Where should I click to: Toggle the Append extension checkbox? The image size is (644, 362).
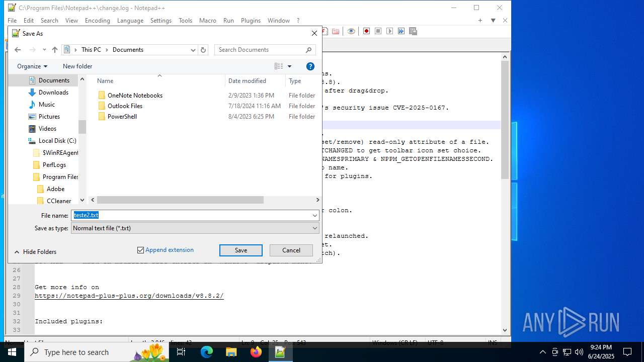tap(140, 250)
